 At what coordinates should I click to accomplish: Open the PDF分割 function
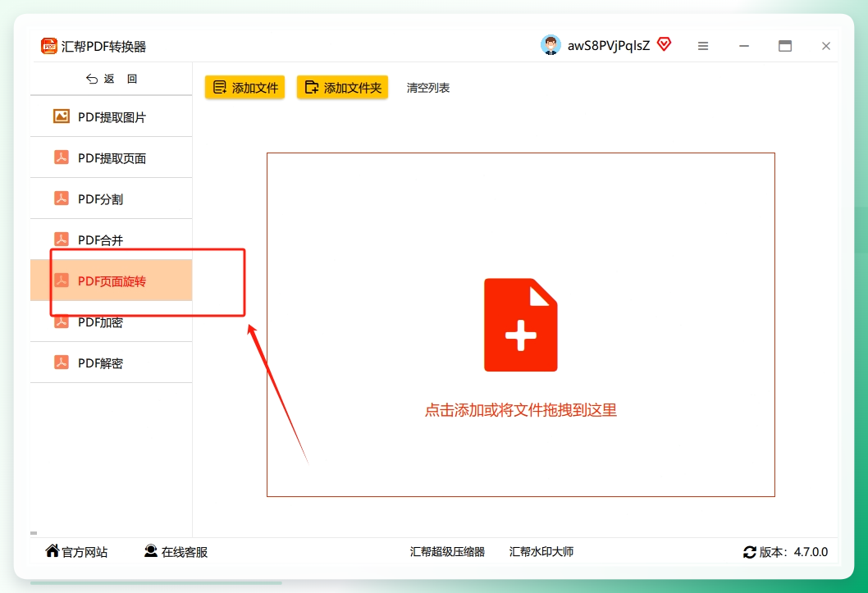pos(112,198)
